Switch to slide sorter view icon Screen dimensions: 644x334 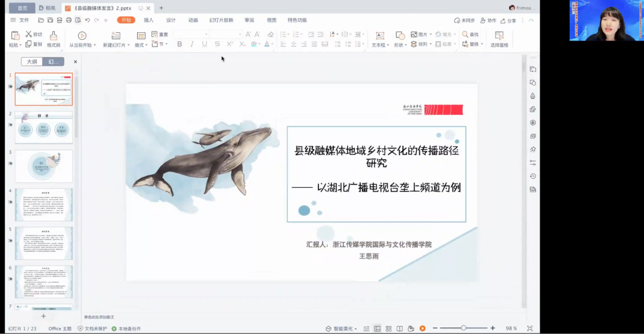coord(388,329)
